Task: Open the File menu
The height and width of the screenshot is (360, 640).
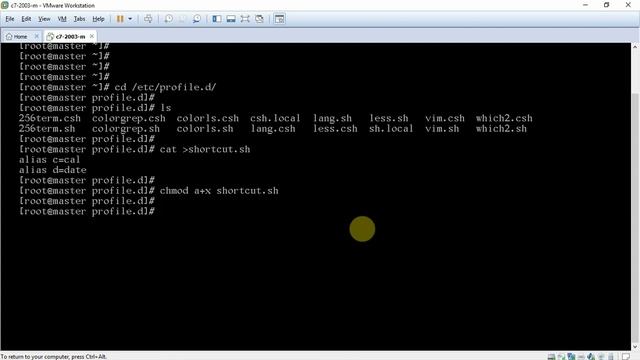Action: 10,19
